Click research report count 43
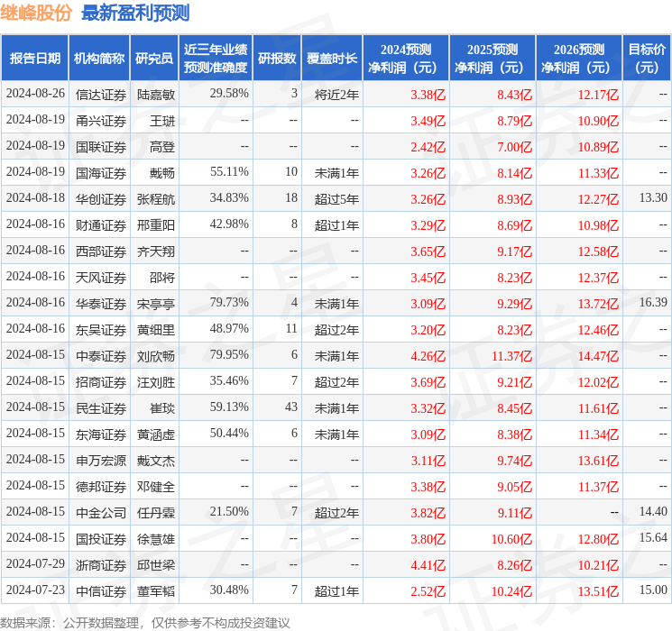672x631 pixels. pyautogui.click(x=291, y=407)
